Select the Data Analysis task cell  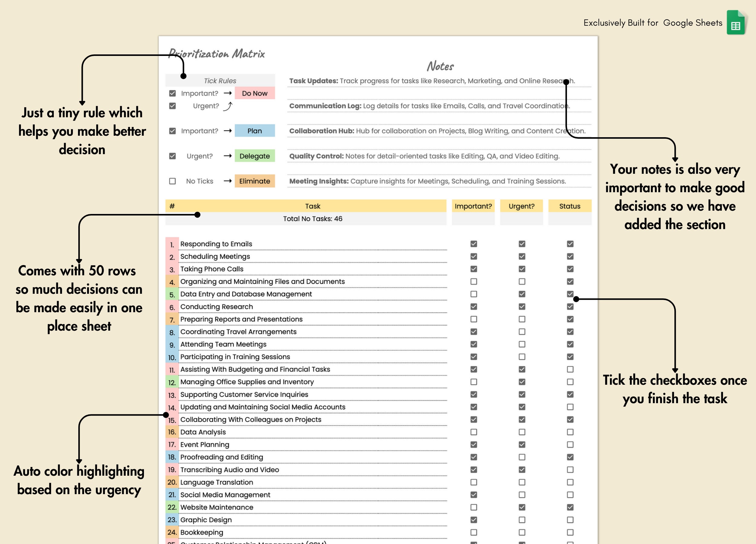(x=313, y=432)
